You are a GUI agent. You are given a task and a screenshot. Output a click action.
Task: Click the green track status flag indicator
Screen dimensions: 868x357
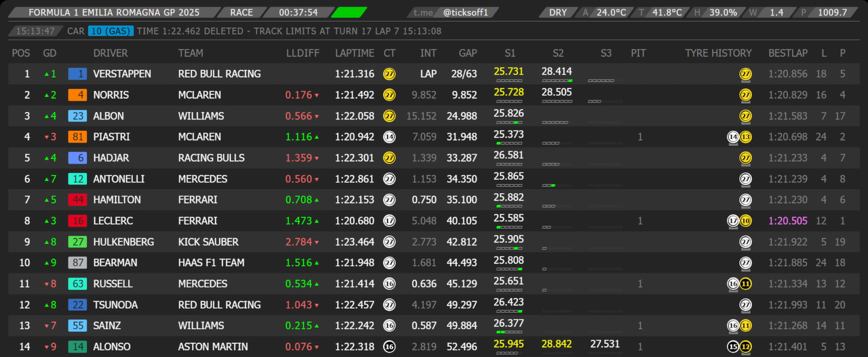point(349,12)
